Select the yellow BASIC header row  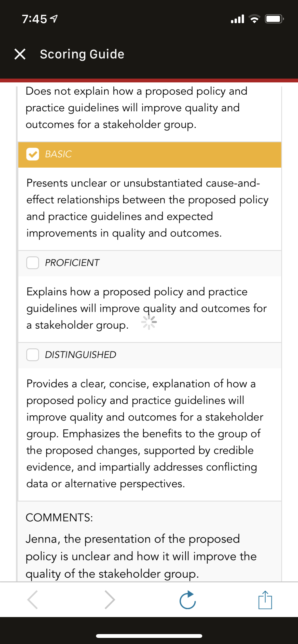tap(150, 155)
